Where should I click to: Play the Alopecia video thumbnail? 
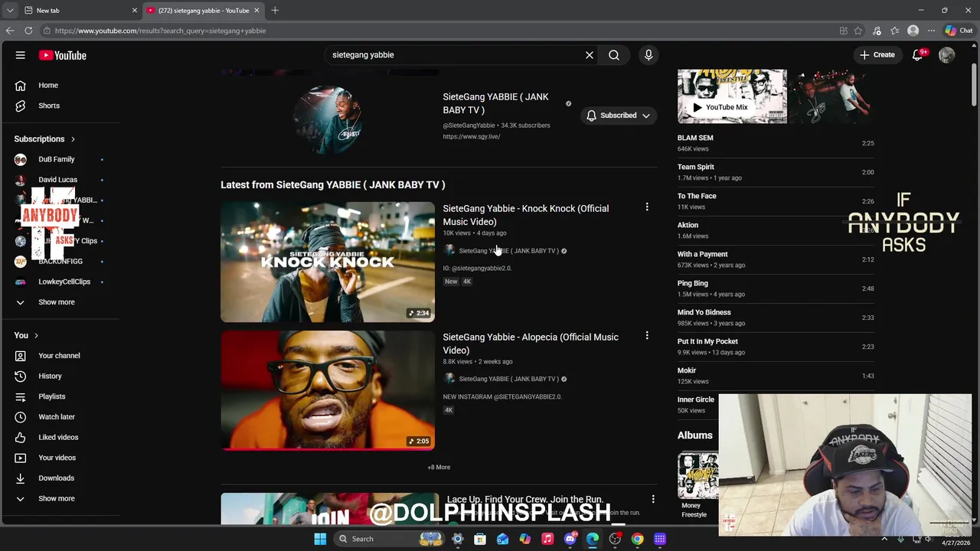click(328, 390)
